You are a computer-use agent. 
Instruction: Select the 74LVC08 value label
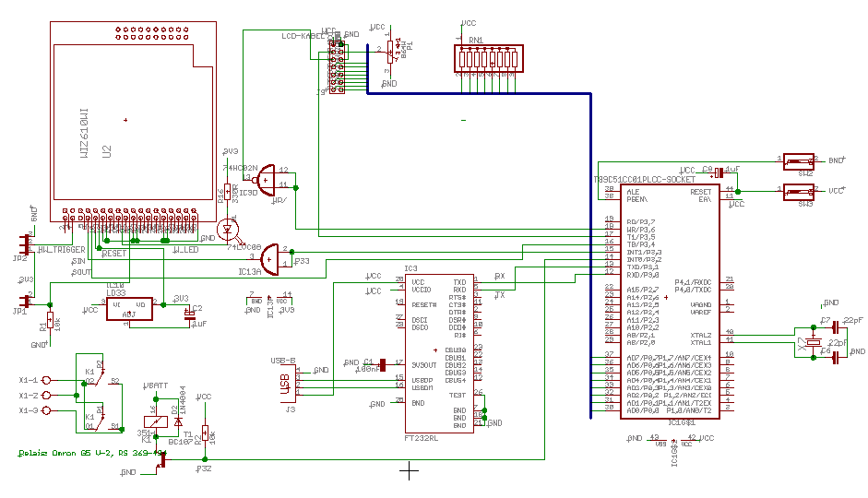244,247
